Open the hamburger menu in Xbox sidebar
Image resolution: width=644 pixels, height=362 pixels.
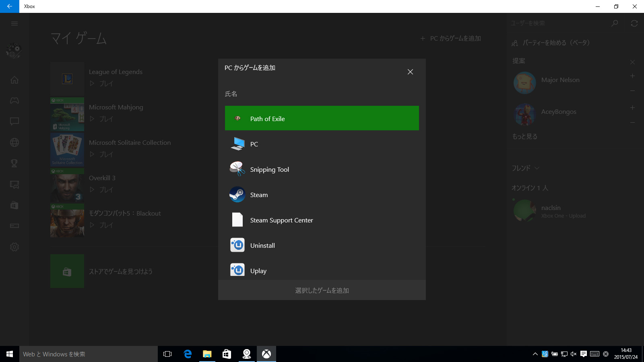14,23
